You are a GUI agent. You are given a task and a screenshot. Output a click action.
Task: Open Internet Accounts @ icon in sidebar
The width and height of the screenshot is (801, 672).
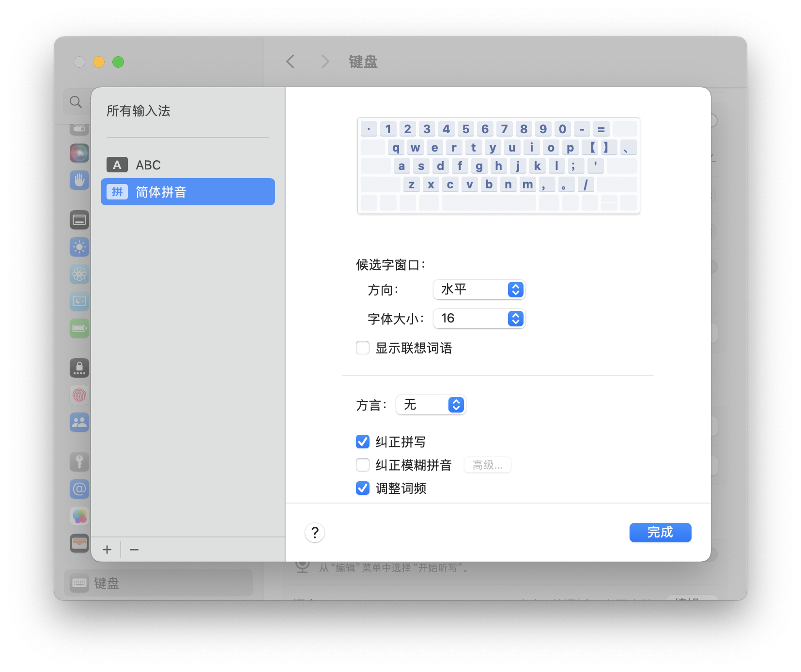[79, 489]
